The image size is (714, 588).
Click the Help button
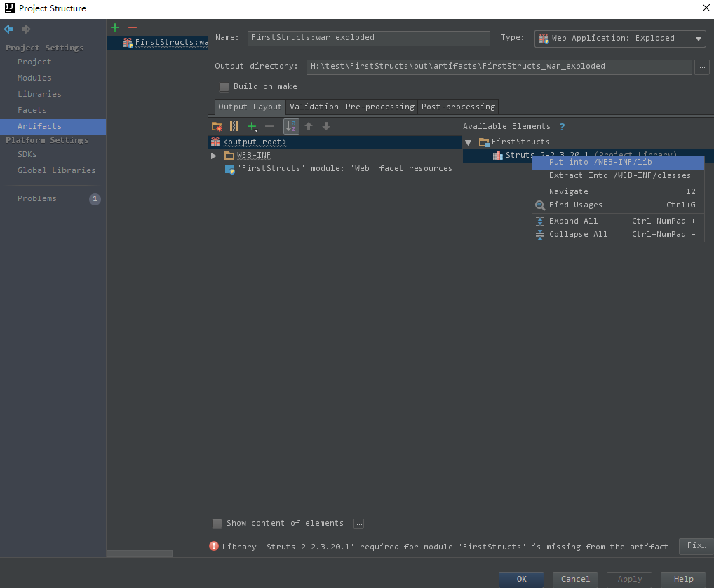[x=683, y=580]
